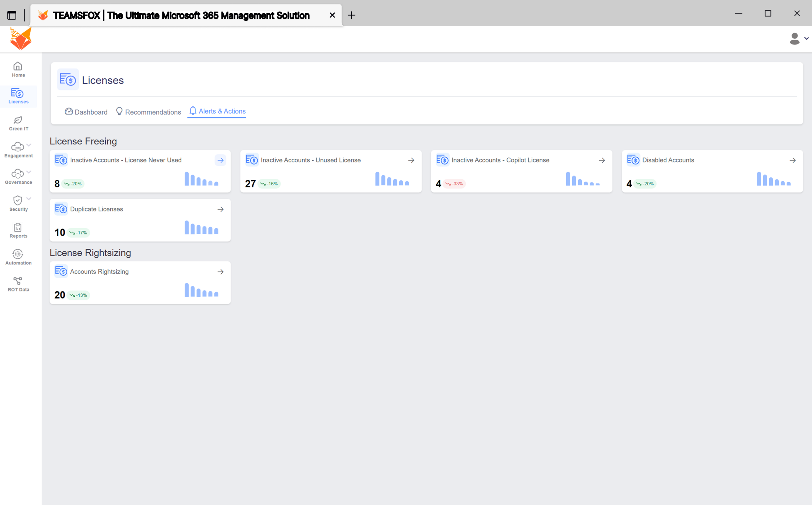Open a new browser tab
Screen dimensions: 812x505
point(351,15)
